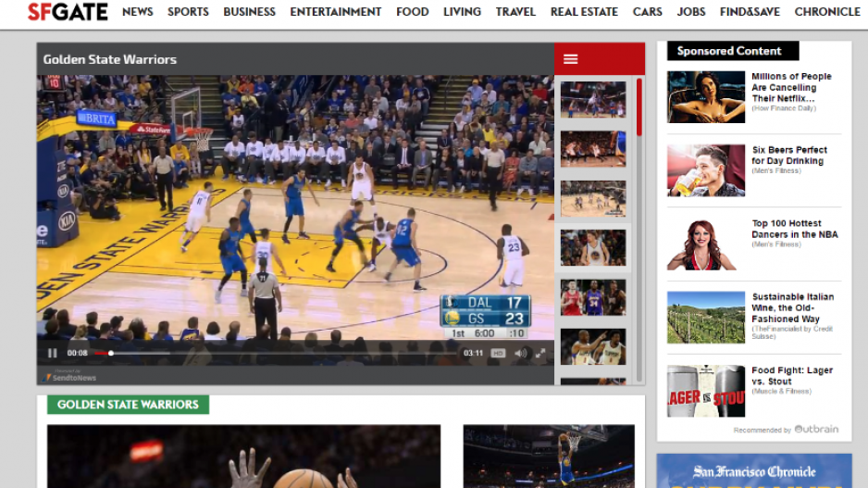Select playlist thumbnail with Lakers purple jersey
The width and height of the screenshot is (868, 488).
[x=593, y=297]
